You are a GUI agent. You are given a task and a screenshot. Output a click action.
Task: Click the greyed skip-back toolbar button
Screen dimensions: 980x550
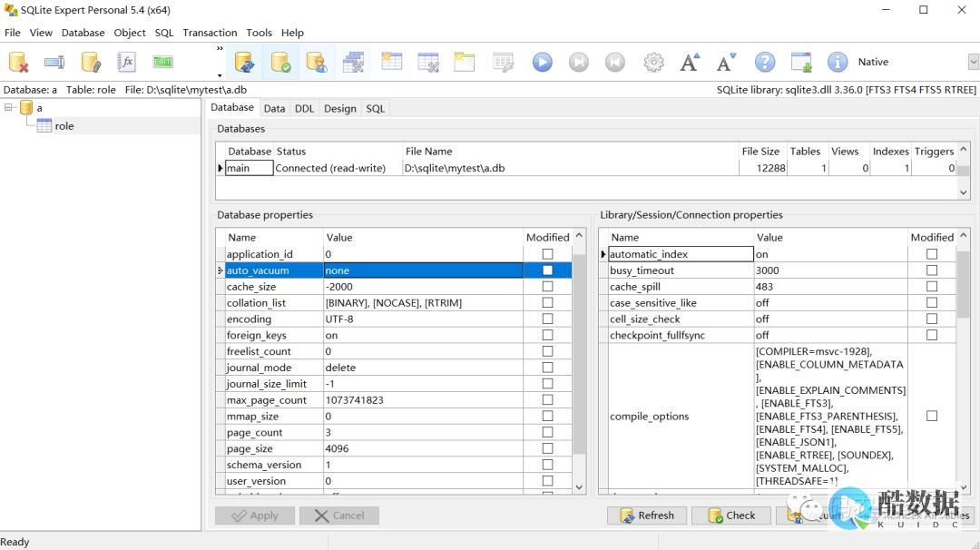point(615,62)
